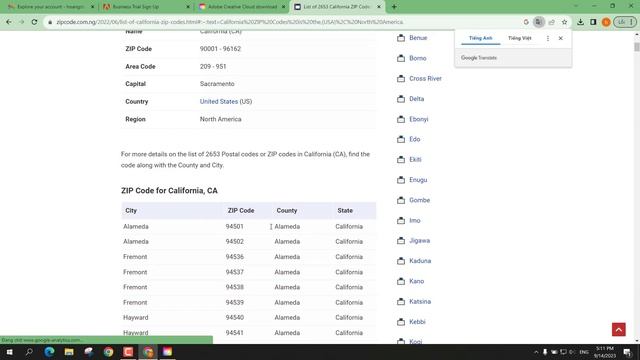Open the Kebbi state link
The width and height of the screenshot is (640, 360).
pyautogui.click(x=417, y=322)
